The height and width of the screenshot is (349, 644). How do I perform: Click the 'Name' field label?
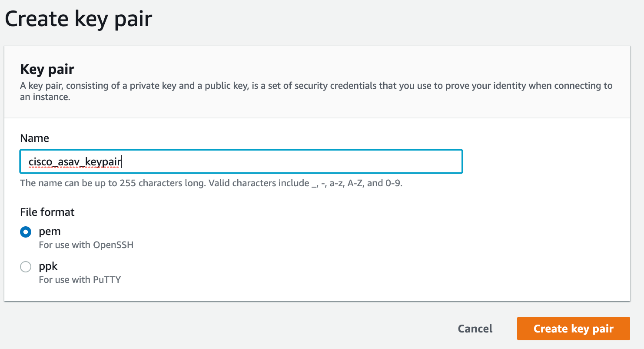pos(35,138)
